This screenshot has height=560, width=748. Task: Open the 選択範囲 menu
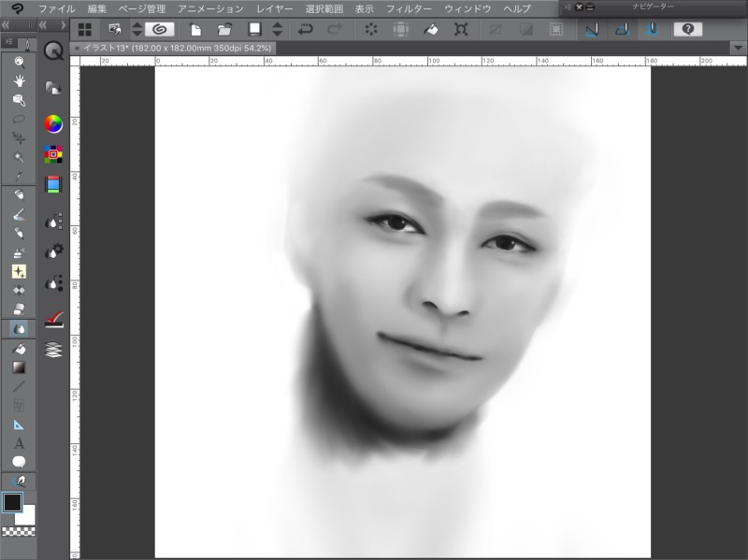click(324, 8)
